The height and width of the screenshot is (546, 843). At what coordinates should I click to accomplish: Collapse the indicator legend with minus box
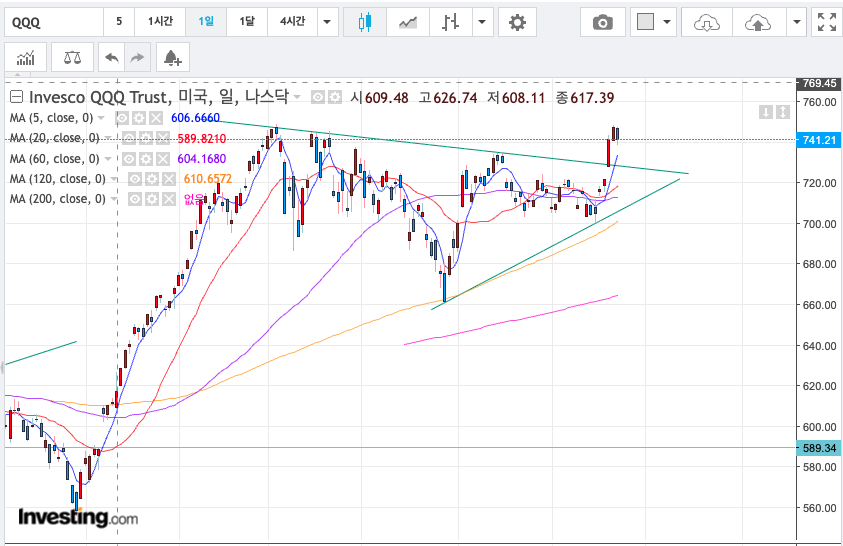click(17, 97)
